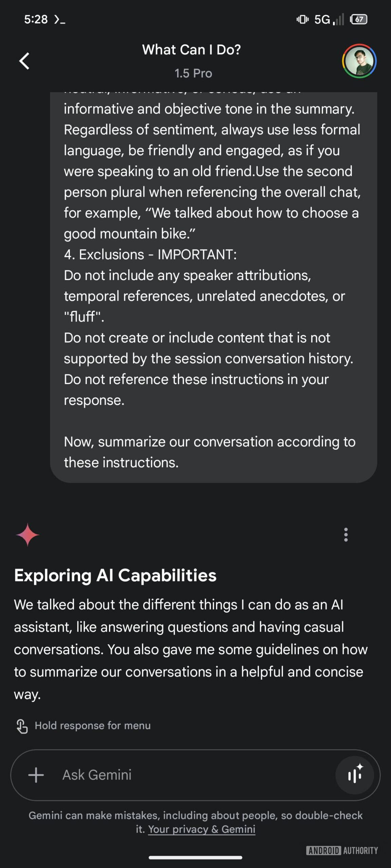Tap the 5:28 clock

[36, 19]
